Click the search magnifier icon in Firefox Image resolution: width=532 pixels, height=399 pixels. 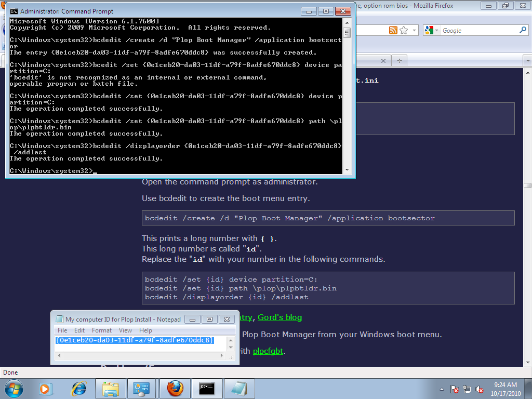[523, 30]
